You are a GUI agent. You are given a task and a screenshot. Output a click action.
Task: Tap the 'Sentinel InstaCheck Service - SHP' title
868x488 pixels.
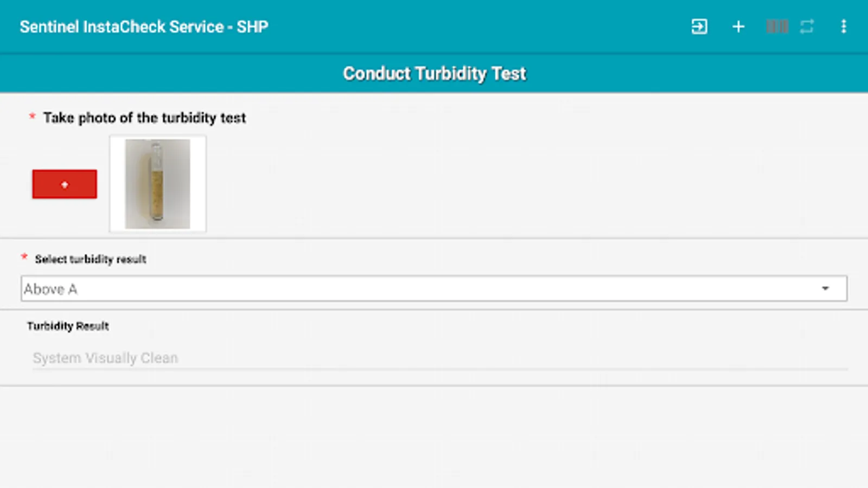144,27
